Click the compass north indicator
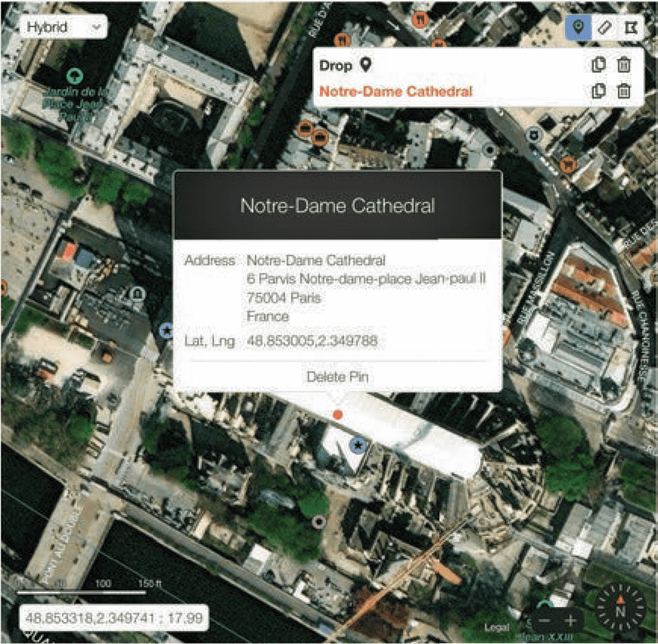This screenshot has width=658, height=644. [x=621, y=608]
